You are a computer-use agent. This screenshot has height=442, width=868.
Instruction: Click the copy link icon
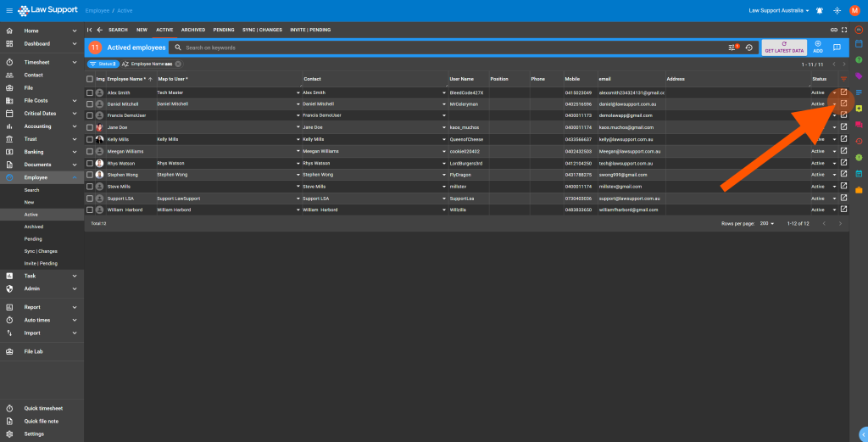coord(833,30)
